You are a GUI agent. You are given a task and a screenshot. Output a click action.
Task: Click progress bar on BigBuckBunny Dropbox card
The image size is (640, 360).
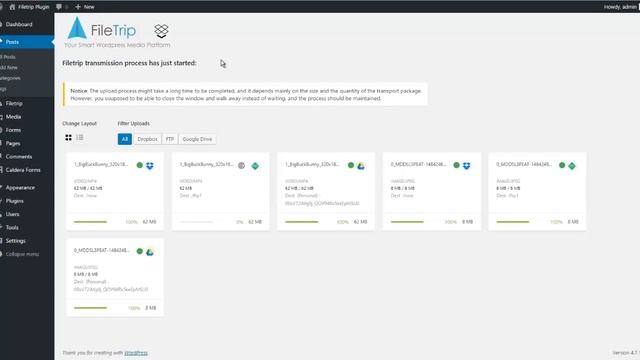90,222
